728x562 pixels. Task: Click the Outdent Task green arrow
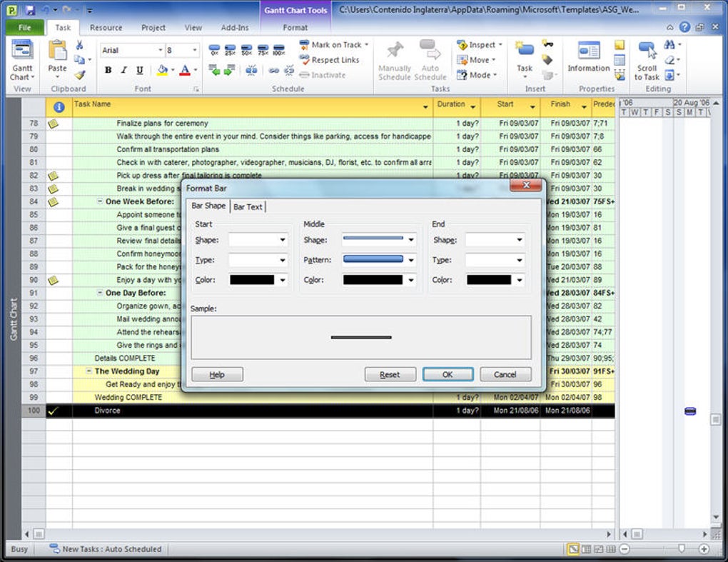tap(214, 70)
